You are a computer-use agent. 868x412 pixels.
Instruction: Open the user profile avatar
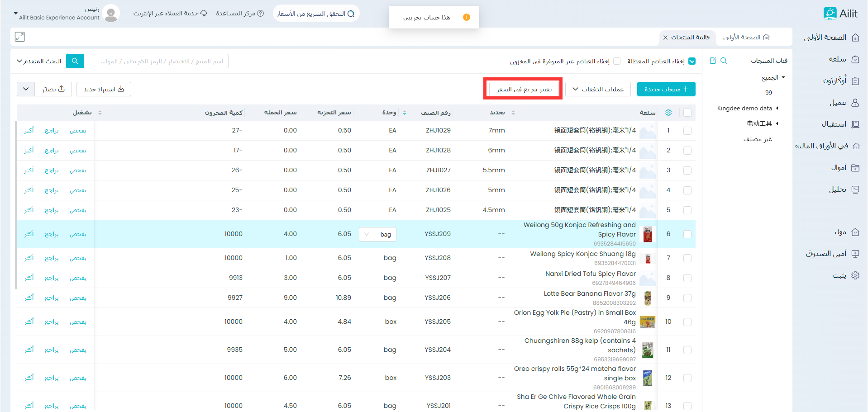coord(111,14)
